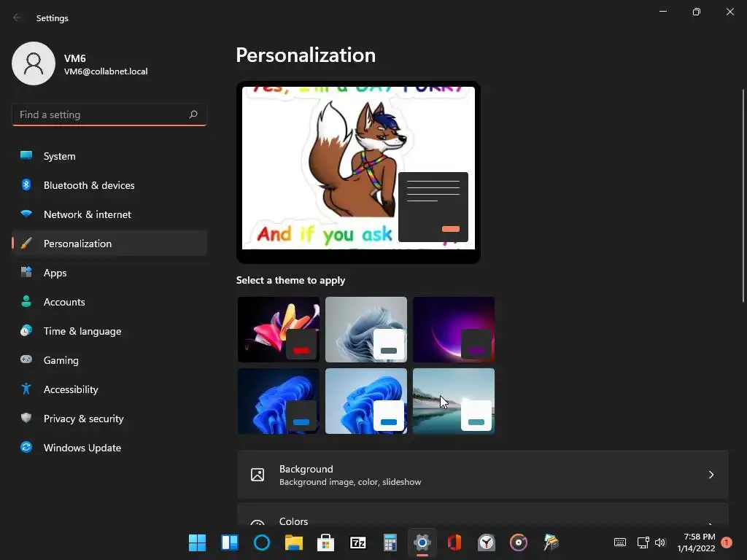747x560 pixels.
Task: Open the disc app in taskbar
Action: (x=519, y=542)
